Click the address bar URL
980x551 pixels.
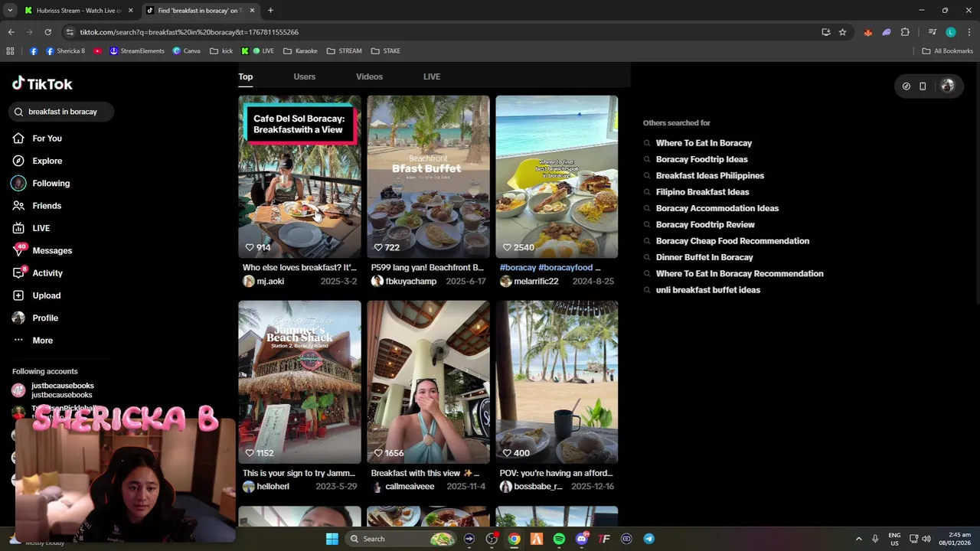coord(189,32)
